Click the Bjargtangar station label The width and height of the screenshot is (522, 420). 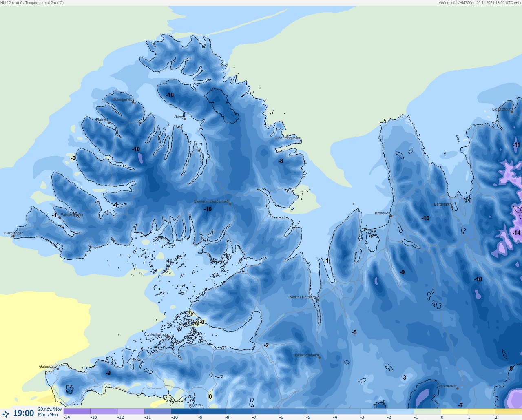[x=13, y=233]
